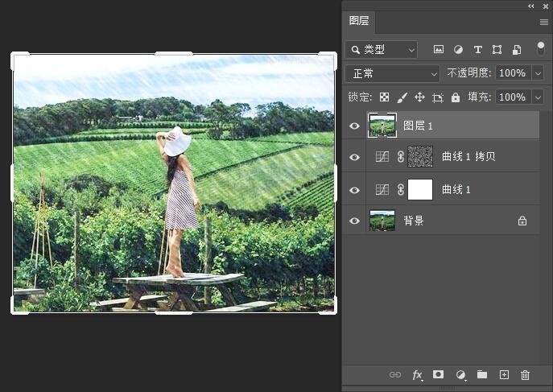
Task: Click prevent artboard auto-nesting lock icon
Action: coord(438,97)
